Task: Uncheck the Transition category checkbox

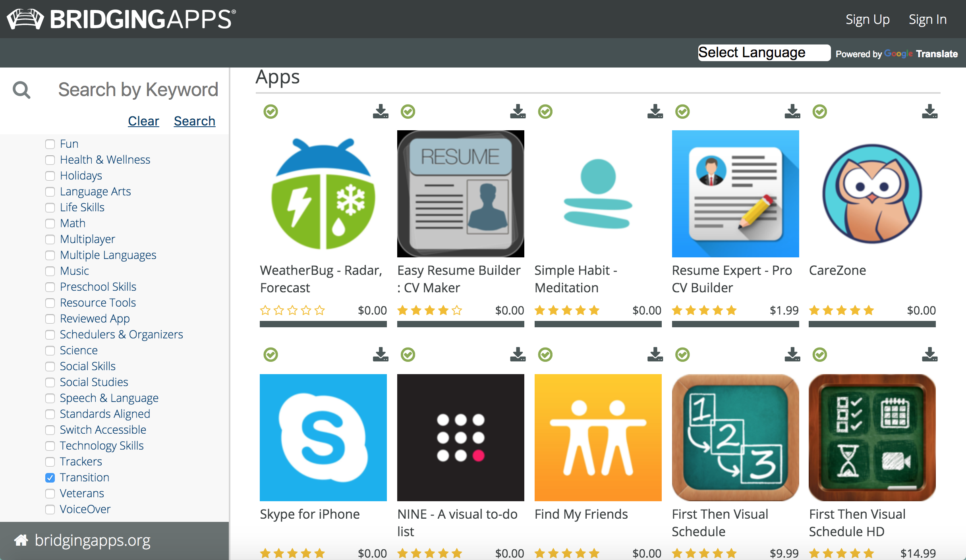Action: pos(50,478)
